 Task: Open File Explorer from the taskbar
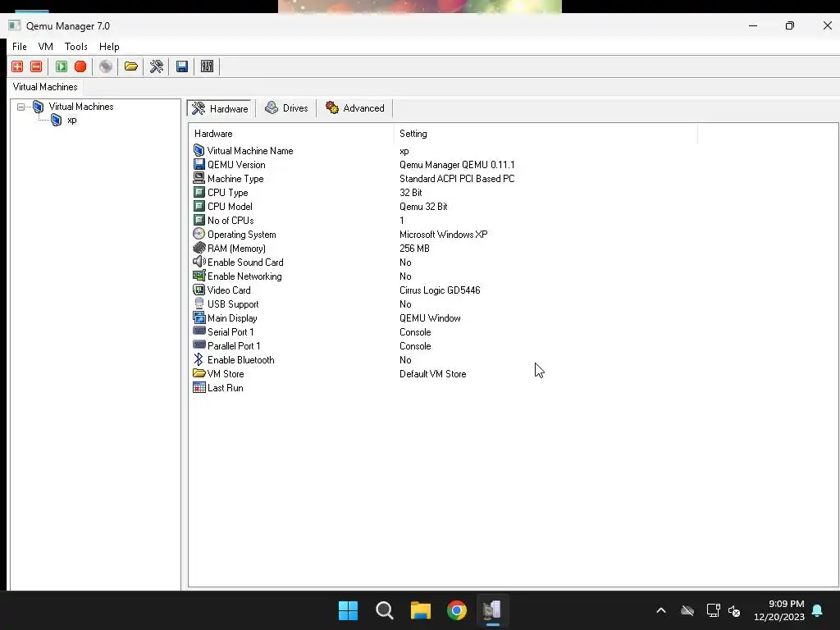(x=421, y=610)
